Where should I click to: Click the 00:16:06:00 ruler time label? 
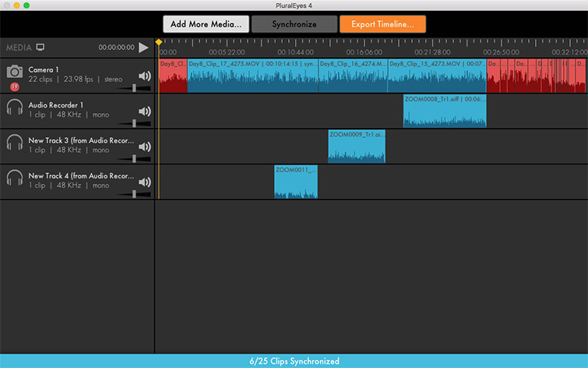364,52
